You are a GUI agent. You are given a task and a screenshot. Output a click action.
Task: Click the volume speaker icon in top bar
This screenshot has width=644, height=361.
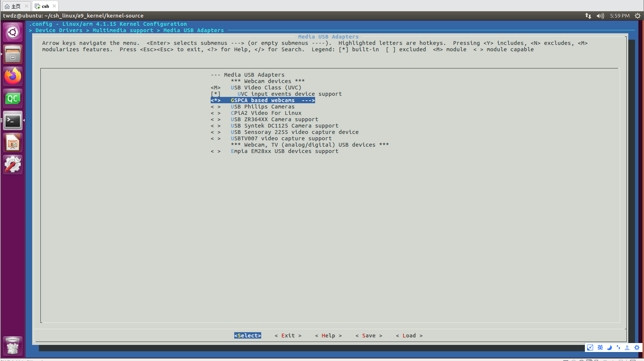tap(600, 16)
